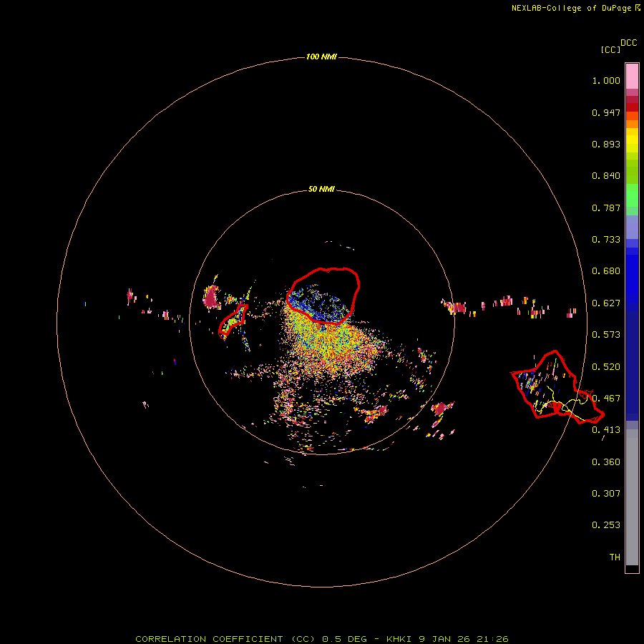Click the [CC] legend unit label

(x=610, y=49)
